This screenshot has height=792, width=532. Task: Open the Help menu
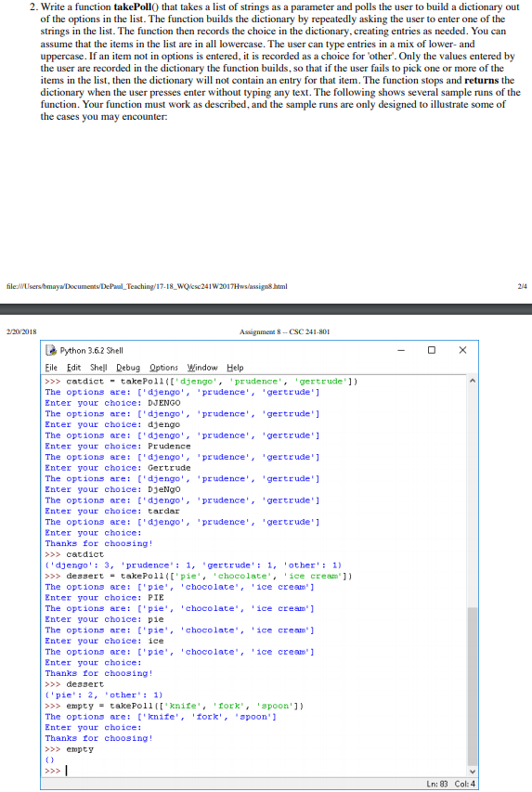tap(235, 367)
